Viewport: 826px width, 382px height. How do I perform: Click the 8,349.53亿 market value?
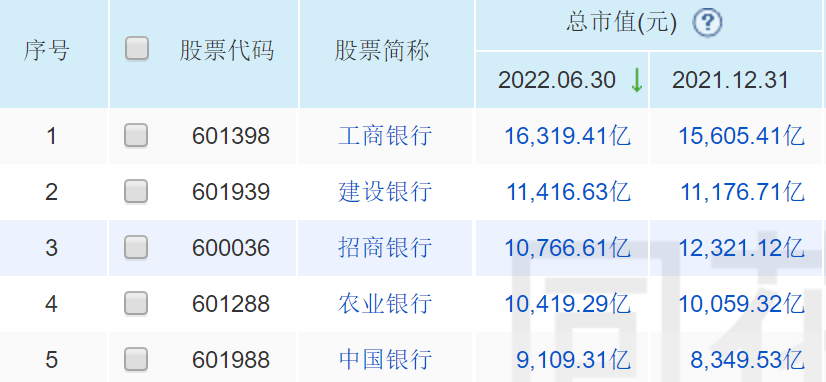pos(748,360)
